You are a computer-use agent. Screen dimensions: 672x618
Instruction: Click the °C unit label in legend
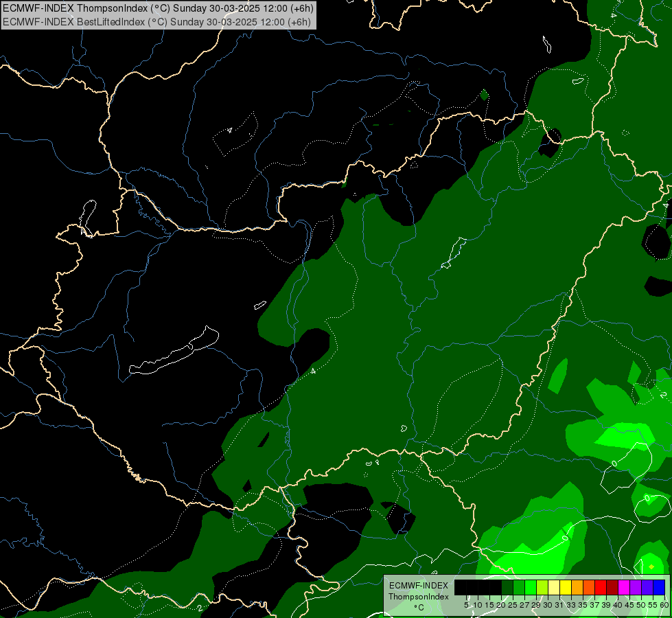coord(419,607)
